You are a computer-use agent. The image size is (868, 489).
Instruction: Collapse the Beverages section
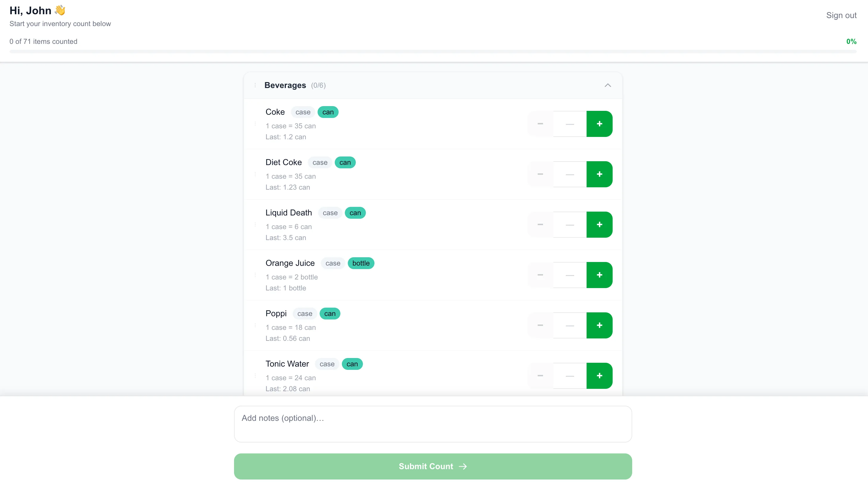pos(608,85)
